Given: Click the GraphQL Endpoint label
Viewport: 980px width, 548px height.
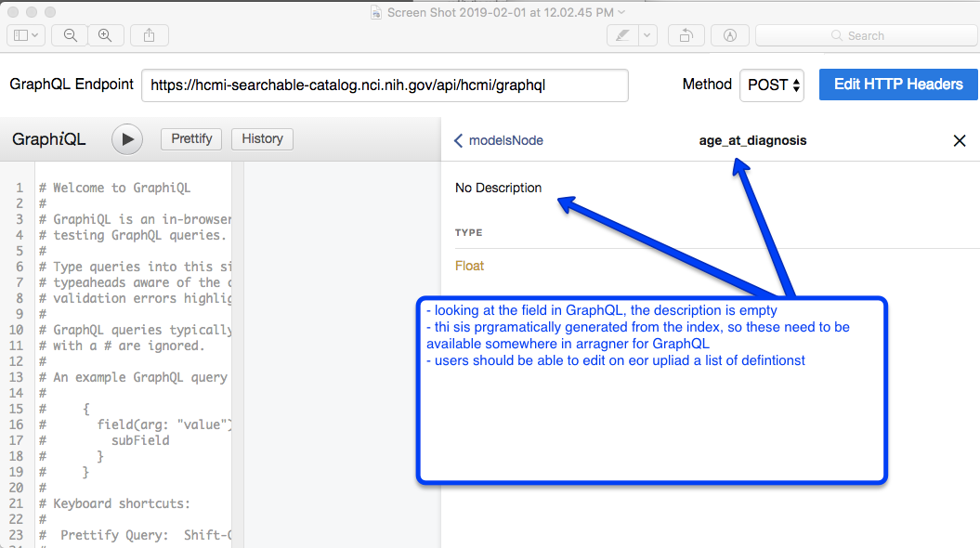Looking at the screenshot, I should [x=72, y=85].
